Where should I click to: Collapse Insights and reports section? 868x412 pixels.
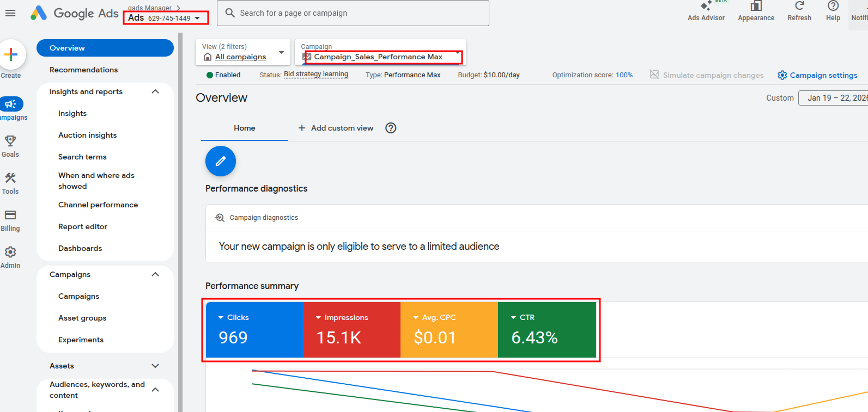[155, 91]
